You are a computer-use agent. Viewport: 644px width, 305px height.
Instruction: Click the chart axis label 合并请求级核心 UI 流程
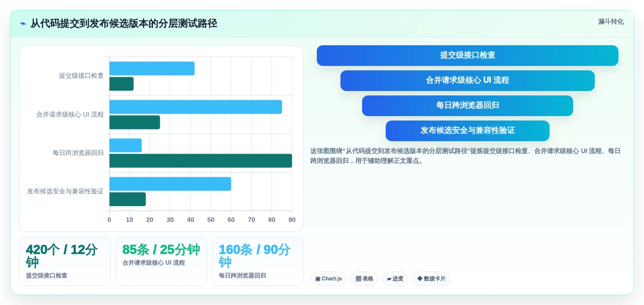click(x=70, y=115)
